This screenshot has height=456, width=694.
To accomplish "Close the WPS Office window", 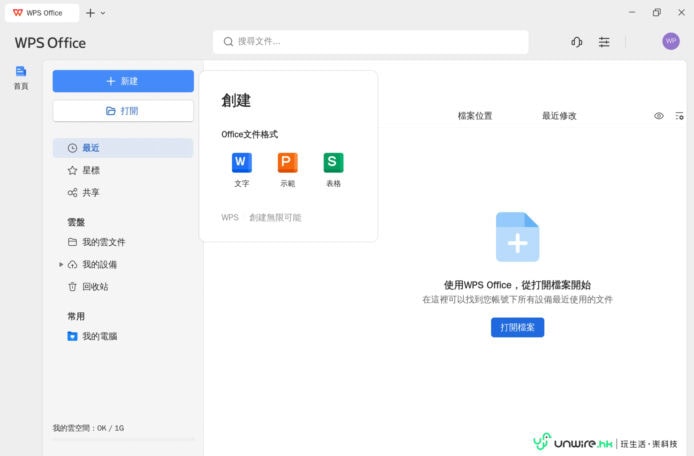I will 682,12.
